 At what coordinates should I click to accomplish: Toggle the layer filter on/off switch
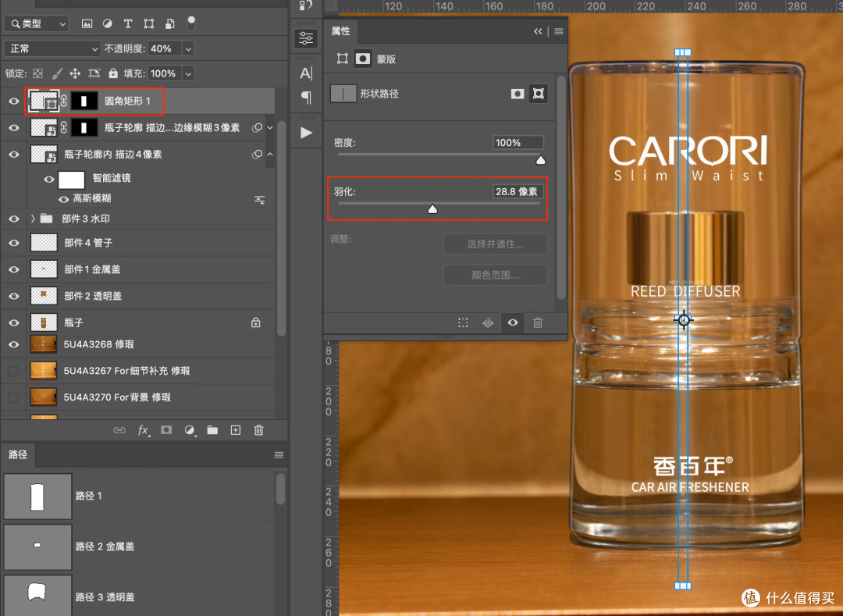coord(191,23)
